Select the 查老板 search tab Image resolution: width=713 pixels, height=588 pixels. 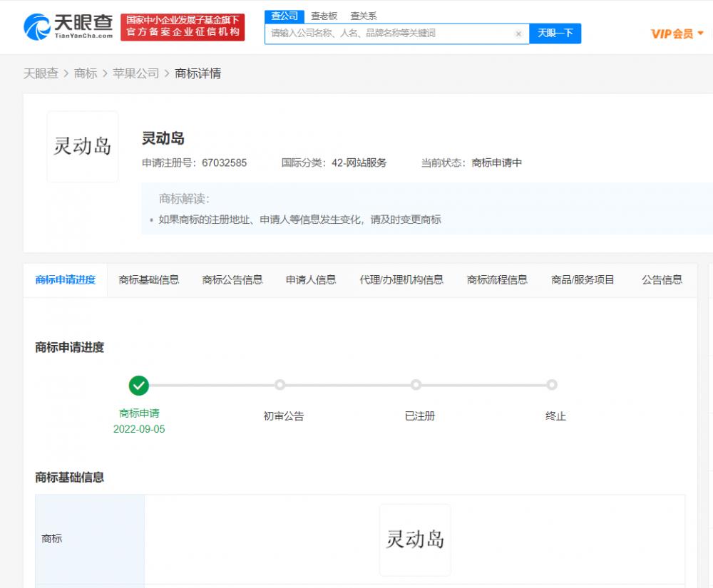pos(324,16)
